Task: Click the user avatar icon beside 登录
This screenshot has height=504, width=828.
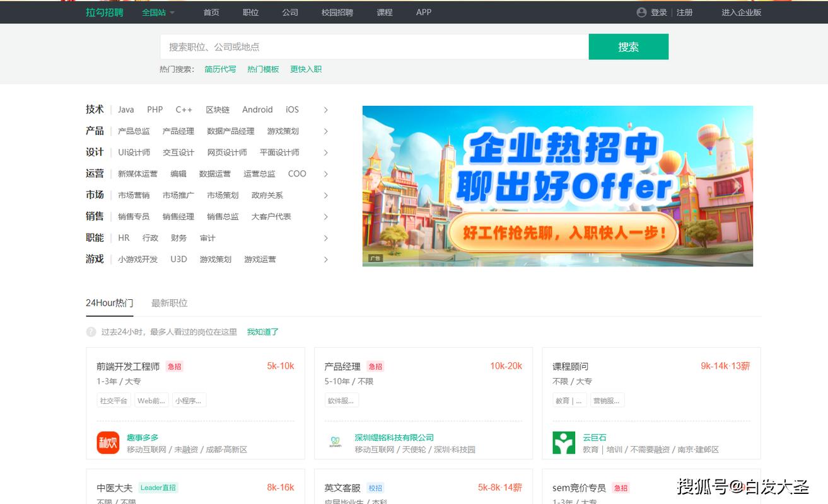Action: pos(641,12)
